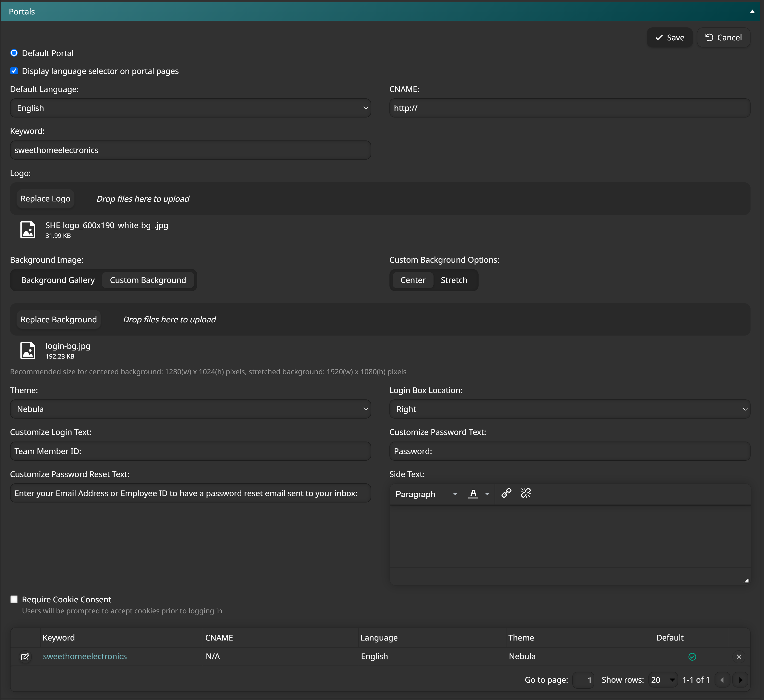
Task: Click the Keyword input field
Action: 190,150
